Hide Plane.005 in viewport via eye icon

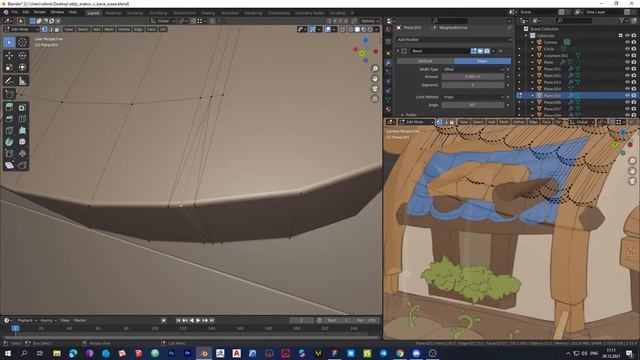tap(627, 96)
